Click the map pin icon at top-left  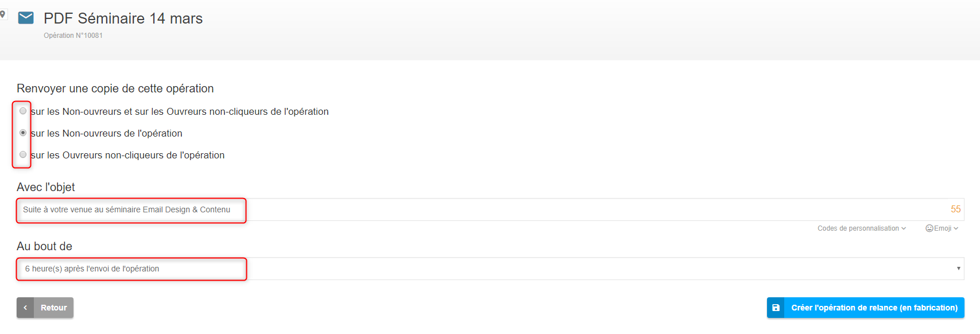click(x=3, y=14)
